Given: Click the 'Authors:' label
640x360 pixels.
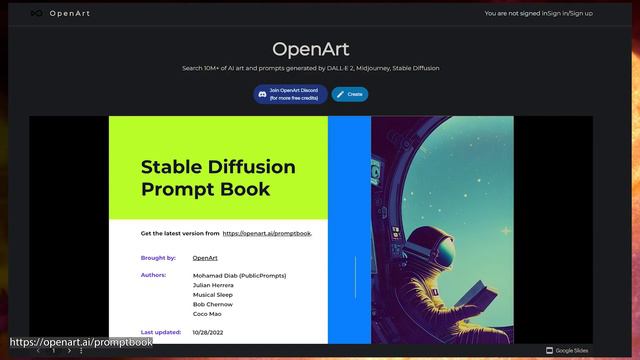Looking at the screenshot, I should 153,275.
